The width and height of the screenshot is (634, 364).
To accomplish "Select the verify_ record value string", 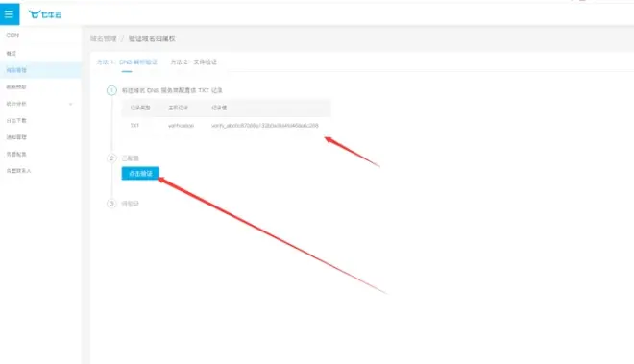I will point(265,126).
